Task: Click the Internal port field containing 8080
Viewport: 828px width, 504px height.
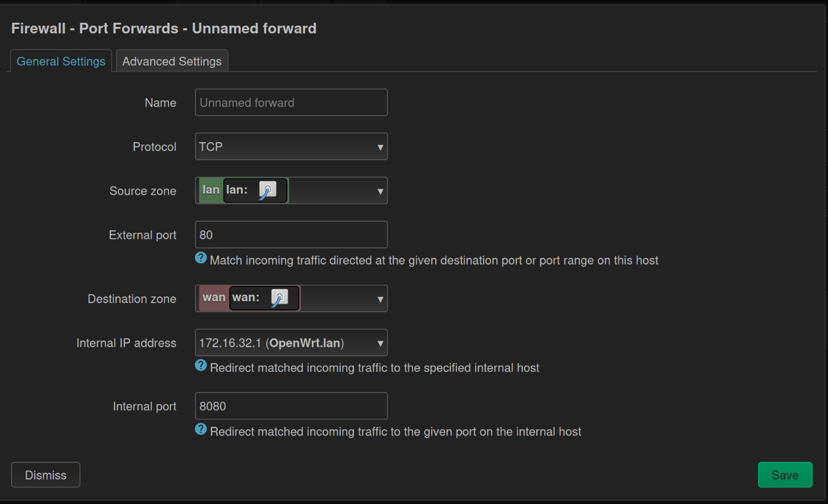Action: [291, 405]
